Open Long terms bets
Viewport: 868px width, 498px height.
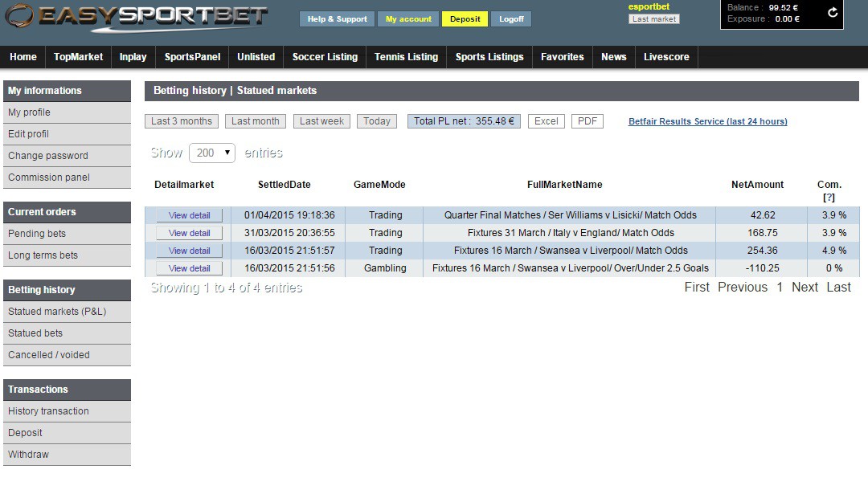click(x=67, y=255)
